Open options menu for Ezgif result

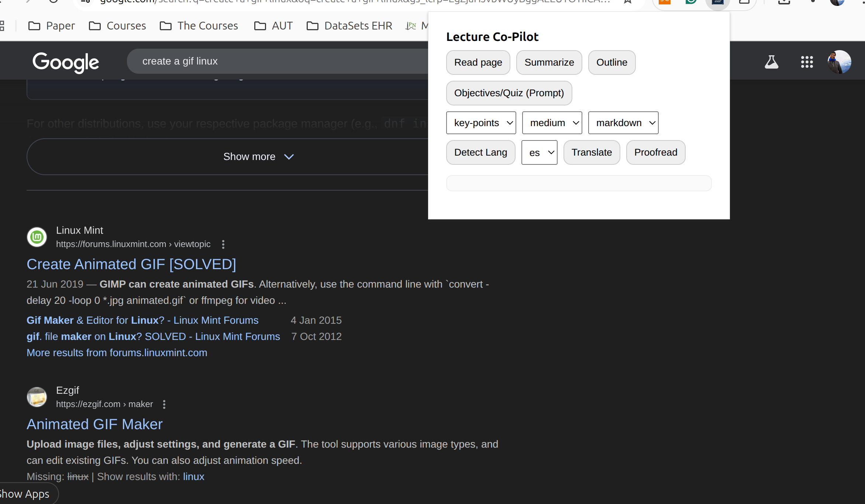pos(164,404)
